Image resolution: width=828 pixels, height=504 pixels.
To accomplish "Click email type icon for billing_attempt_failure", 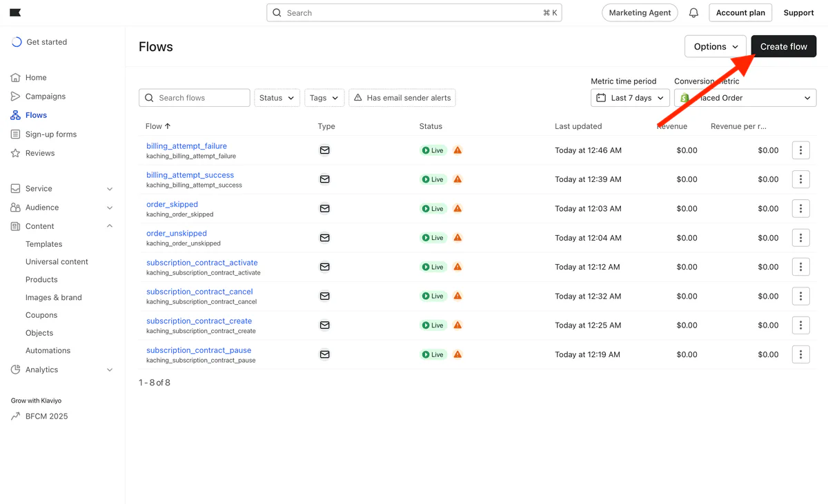I will [x=324, y=150].
